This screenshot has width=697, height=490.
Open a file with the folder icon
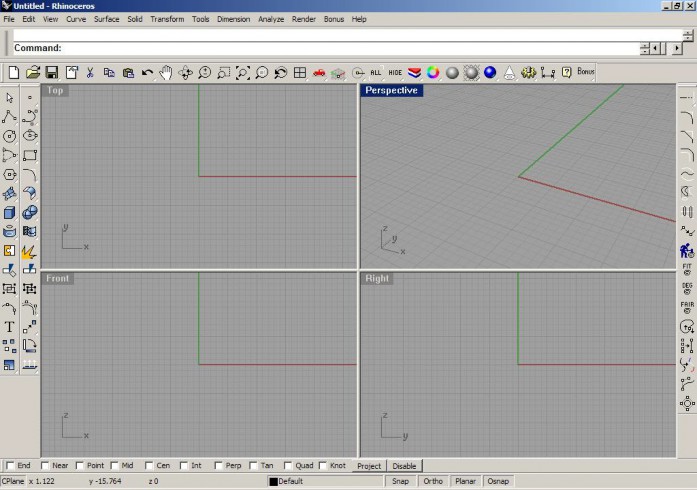(x=33, y=72)
